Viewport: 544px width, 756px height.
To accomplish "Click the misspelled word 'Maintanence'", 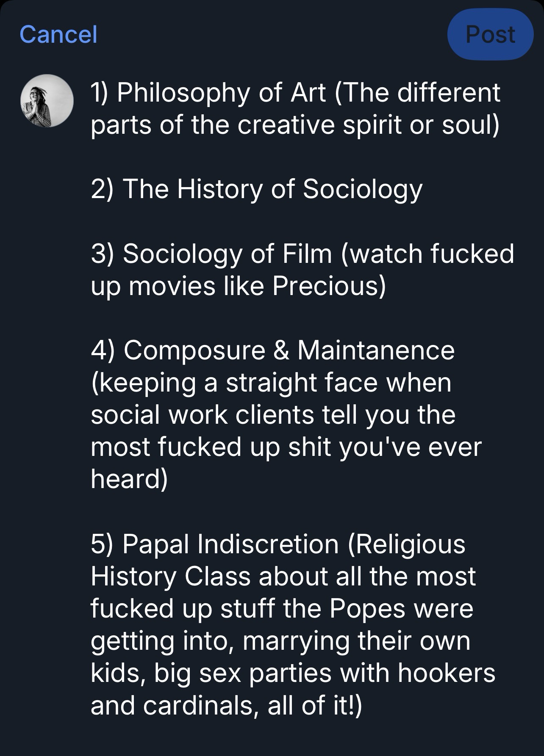I will click(x=375, y=350).
